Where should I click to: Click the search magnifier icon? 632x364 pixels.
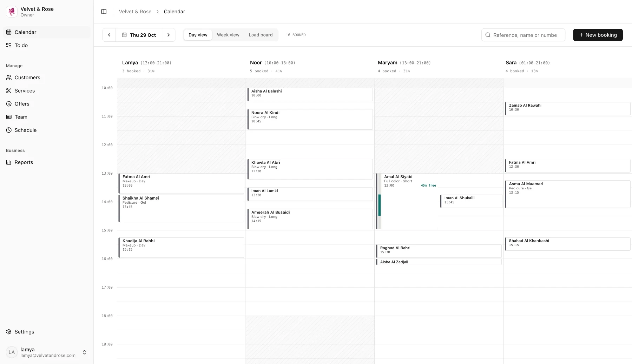[x=488, y=35]
